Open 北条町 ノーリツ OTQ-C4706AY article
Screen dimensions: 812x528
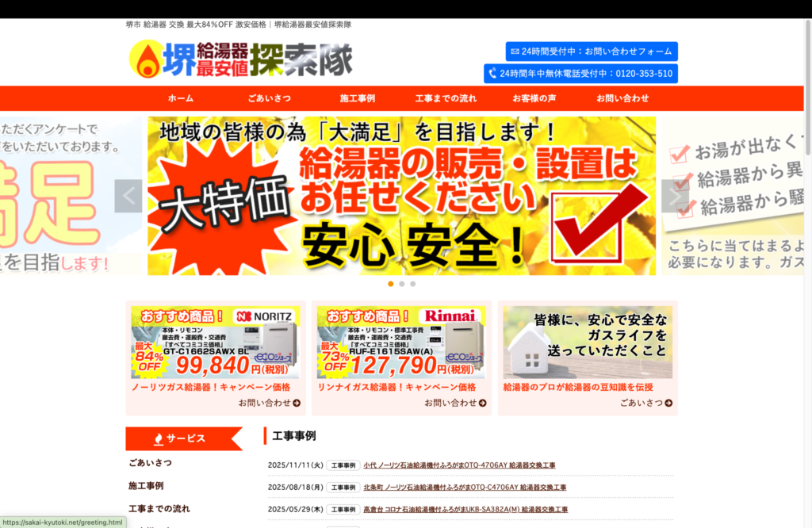coord(465,487)
